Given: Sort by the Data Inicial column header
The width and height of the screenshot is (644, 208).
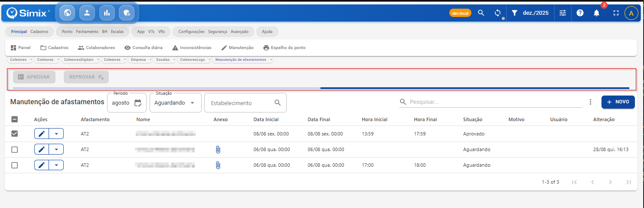Looking at the screenshot, I should (266, 119).
